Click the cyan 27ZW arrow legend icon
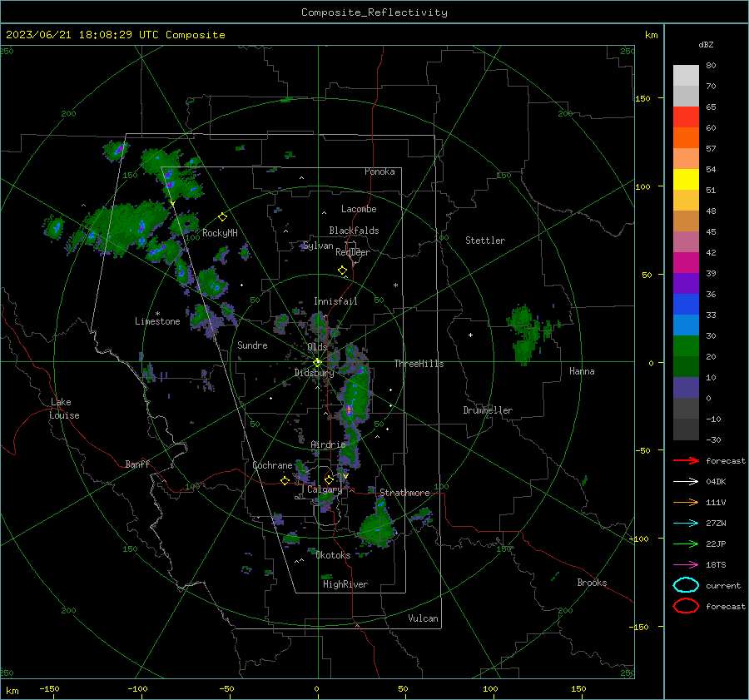 [x=686, y=524]
